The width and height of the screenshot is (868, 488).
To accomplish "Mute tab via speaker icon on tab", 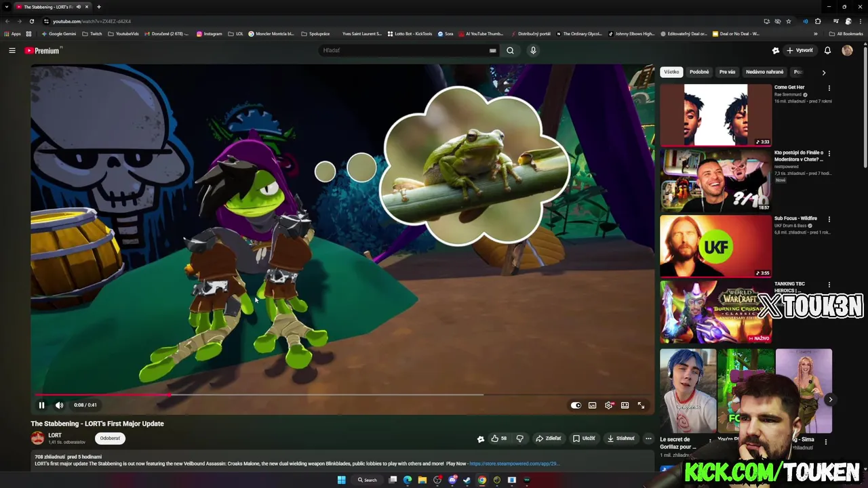I will pos(79,7).
